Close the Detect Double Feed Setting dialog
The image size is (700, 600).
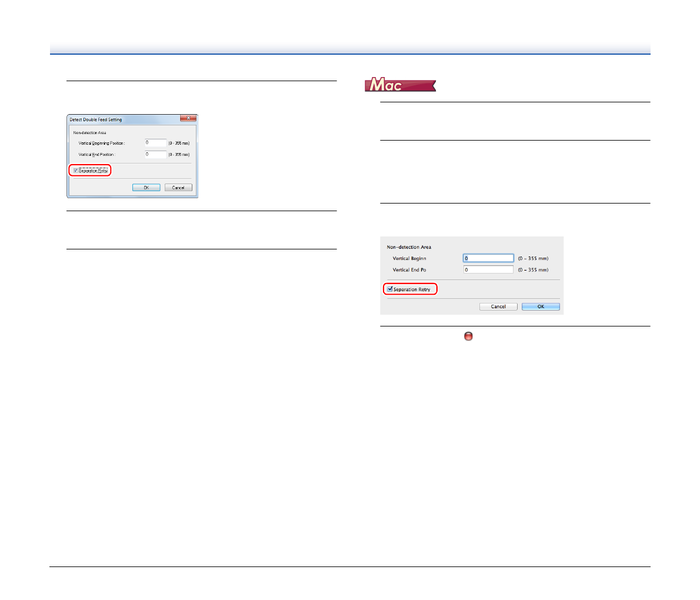tap(188, 118)
